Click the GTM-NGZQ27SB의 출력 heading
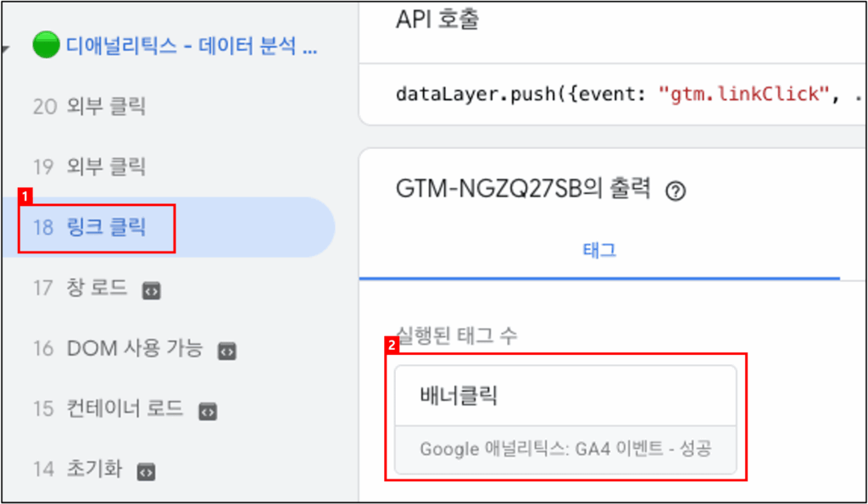868x504 pixels. [x=523, y=189]
